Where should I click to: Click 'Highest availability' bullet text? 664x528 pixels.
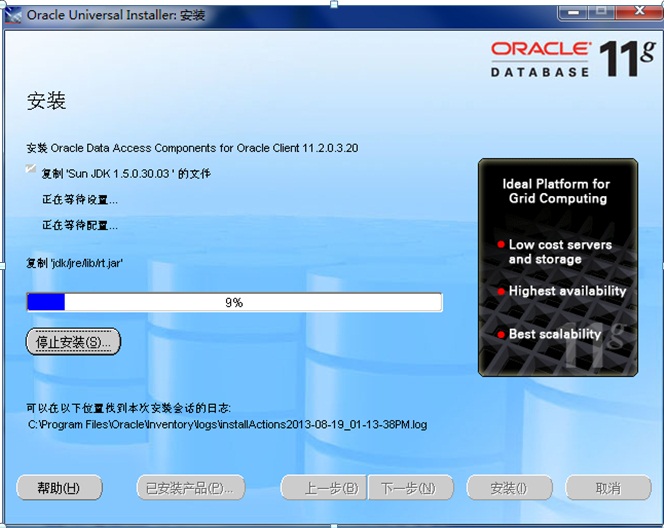pos(567,291)
